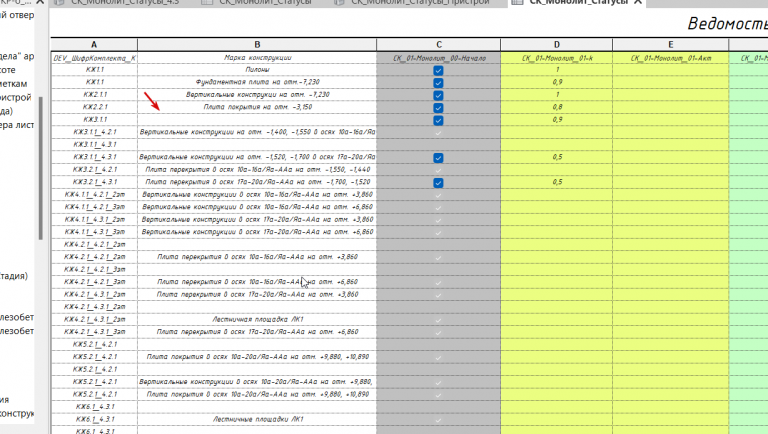Select cell Фундаментная плита на отм.-7,230
The width and height of the screenshot is (768, 434).
(x=257, y=82)
